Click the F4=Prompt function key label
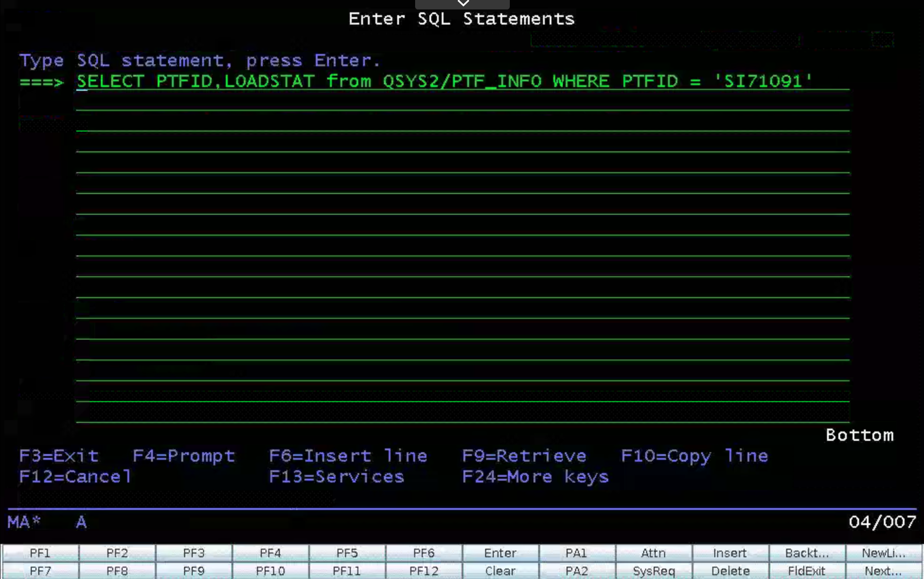Screen dimensions: 924x579 point(184,456)
